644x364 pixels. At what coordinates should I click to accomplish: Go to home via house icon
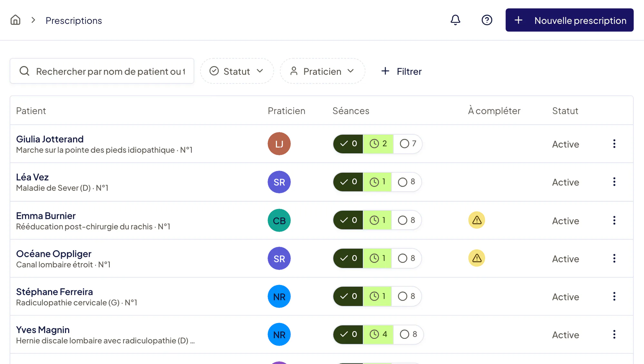(15, 20)
